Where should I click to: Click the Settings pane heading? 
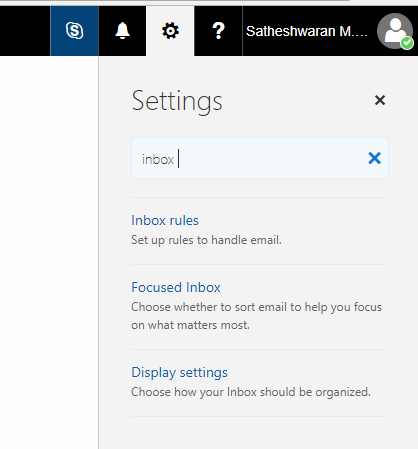pos(177,101)
